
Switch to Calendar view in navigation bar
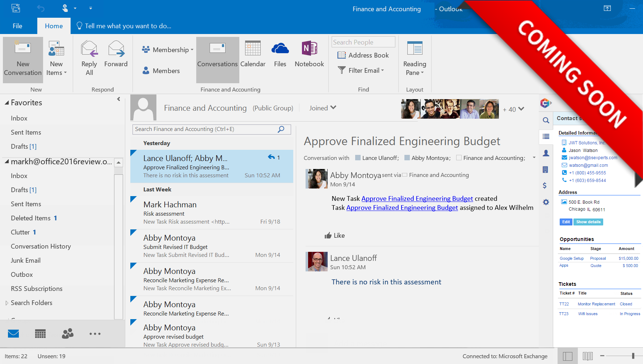click(40, 334)
